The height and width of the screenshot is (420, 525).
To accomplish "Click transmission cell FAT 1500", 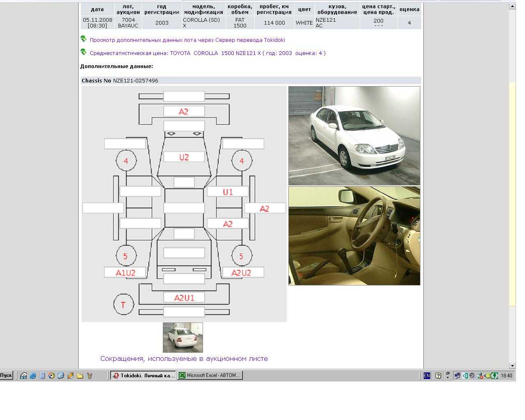I will point(240,23).
